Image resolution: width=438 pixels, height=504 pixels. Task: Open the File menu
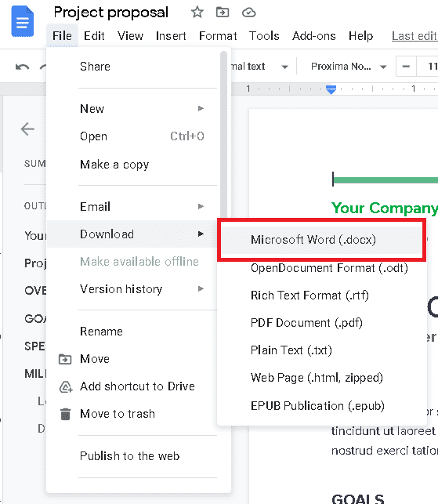click(x=63, y=36)
